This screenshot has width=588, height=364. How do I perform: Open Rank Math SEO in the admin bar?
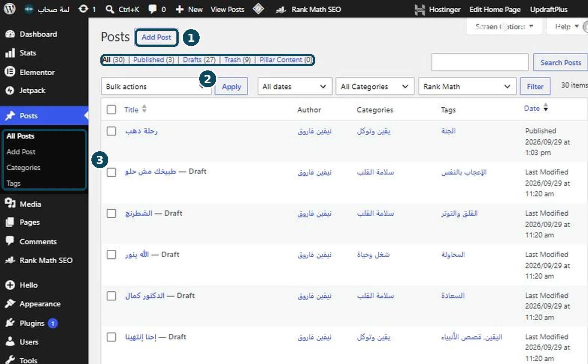pos(308,9)
